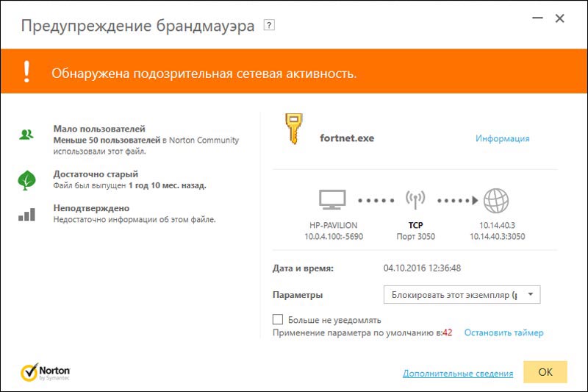Image resolution: width=588 pixels, height=392 pixels.
Task: Click the green users icon for Мало пользователей
Action: point(27,135)
